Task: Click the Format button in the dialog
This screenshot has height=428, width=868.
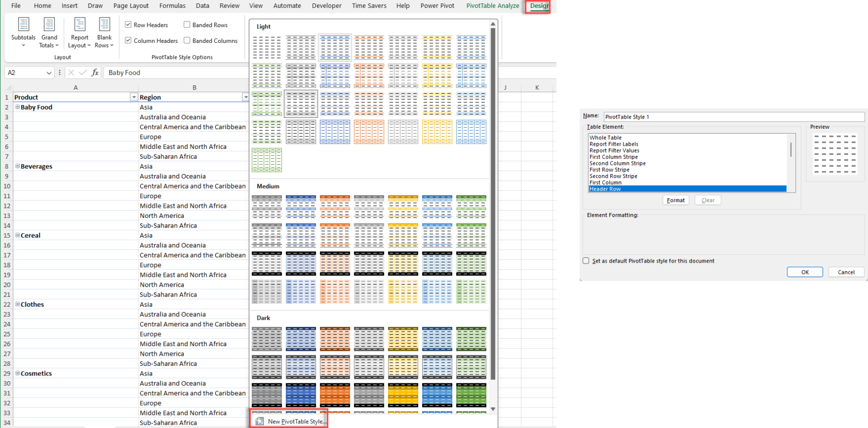Action: [x=675, y=200]
